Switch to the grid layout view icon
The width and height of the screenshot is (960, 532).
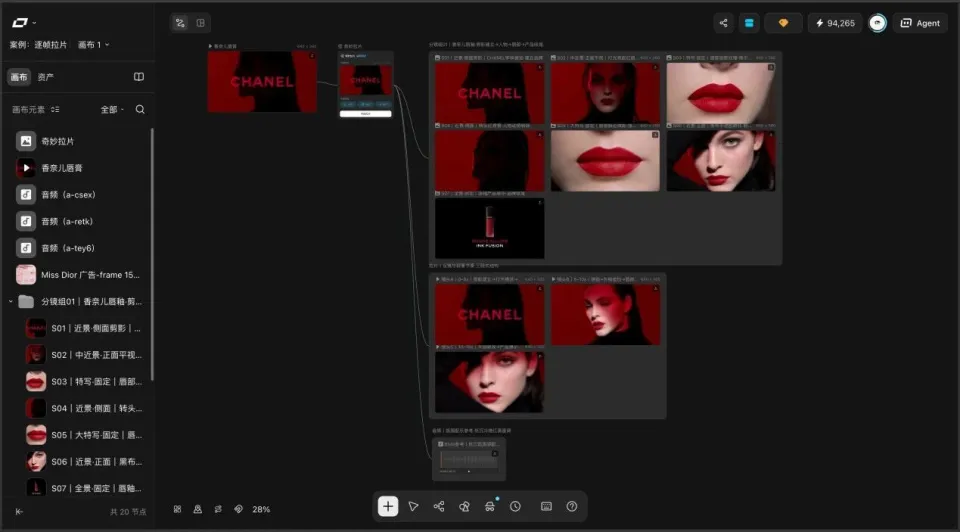coord(200,23)
